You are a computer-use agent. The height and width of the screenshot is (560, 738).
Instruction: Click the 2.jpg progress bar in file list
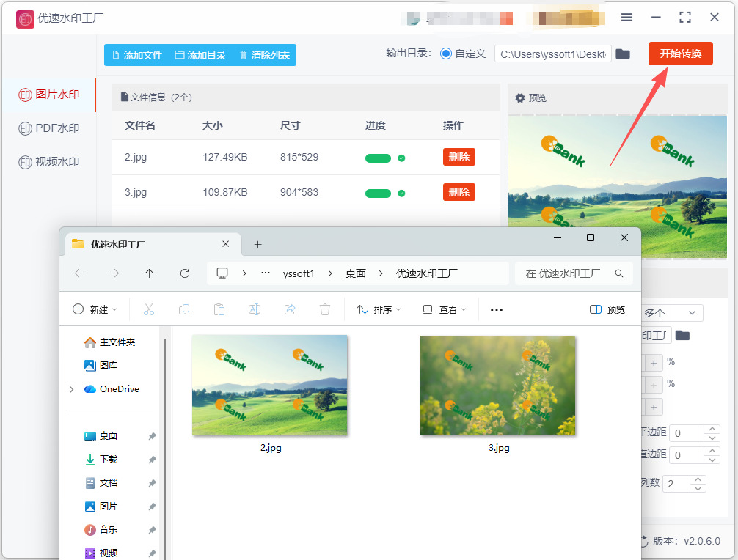[378, 158]
